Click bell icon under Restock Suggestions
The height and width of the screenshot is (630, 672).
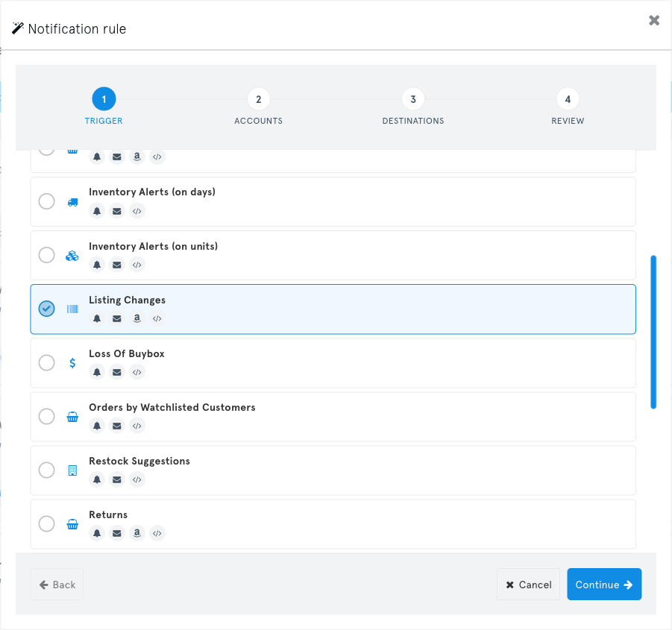point(97,479)
